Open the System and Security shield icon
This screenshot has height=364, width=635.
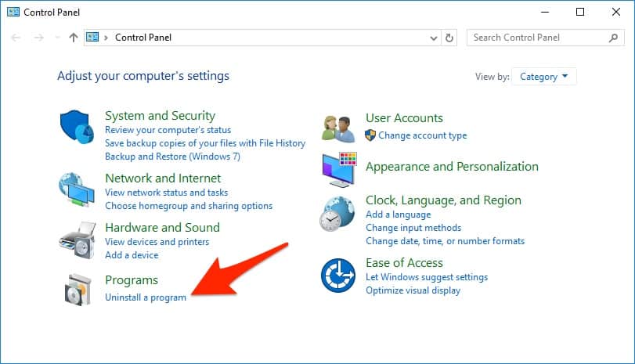coord(77,127)
